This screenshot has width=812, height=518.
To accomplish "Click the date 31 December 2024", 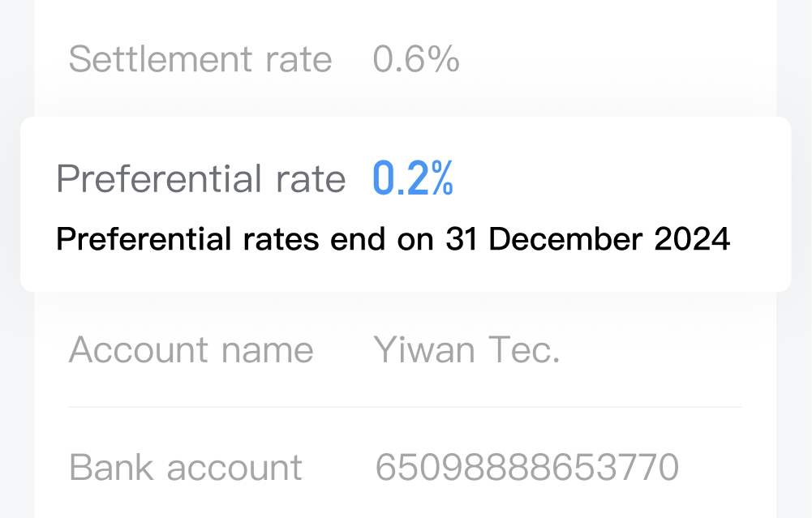I will point(588,239).
